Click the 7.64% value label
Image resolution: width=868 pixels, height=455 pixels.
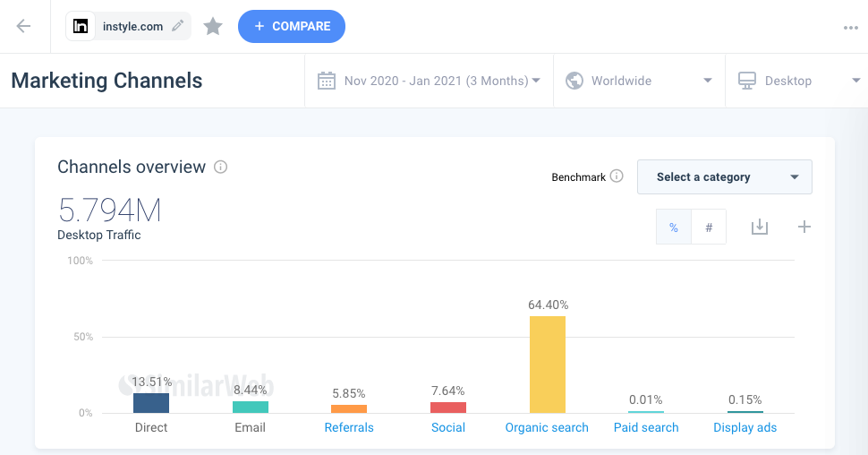click(448, 391)
